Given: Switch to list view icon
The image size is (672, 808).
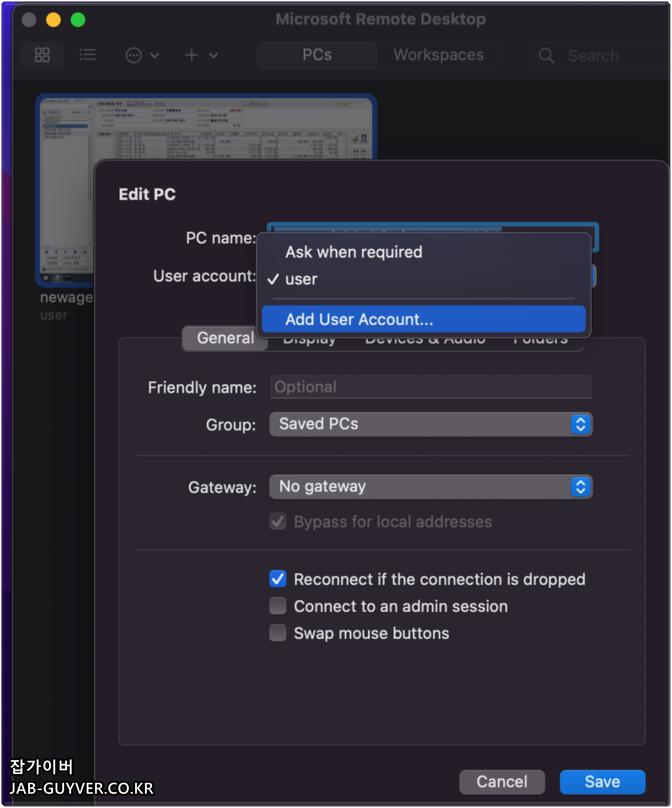Looking at the screenshot, I should (x=87, y=55).
